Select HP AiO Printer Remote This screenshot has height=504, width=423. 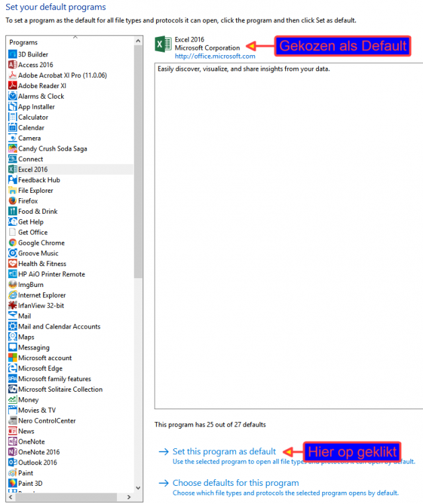coord(52,274)
